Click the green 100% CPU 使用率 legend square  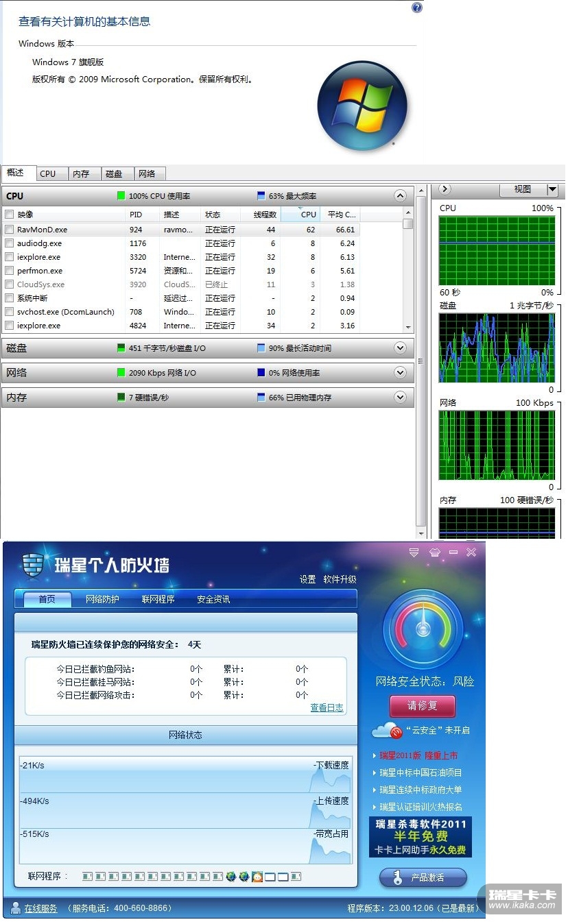point(121,196)
